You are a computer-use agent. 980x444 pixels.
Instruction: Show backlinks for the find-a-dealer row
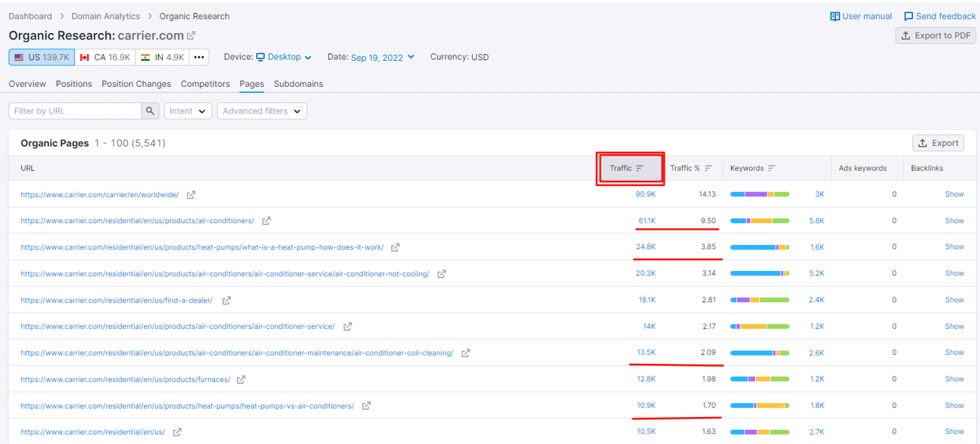(954, 300)
